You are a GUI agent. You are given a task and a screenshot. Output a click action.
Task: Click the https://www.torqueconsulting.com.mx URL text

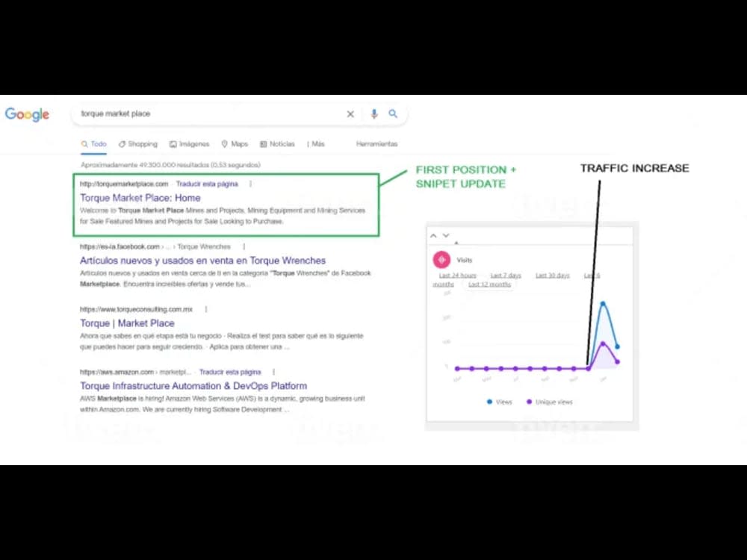click(136, 310)
